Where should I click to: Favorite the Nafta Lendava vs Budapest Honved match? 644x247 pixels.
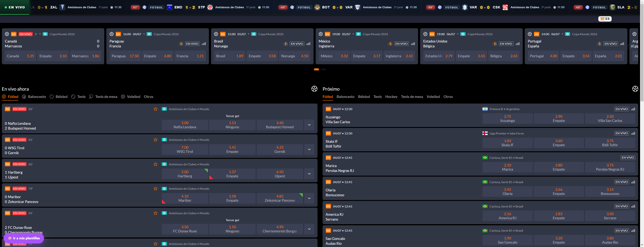click(x=156, y=109)
